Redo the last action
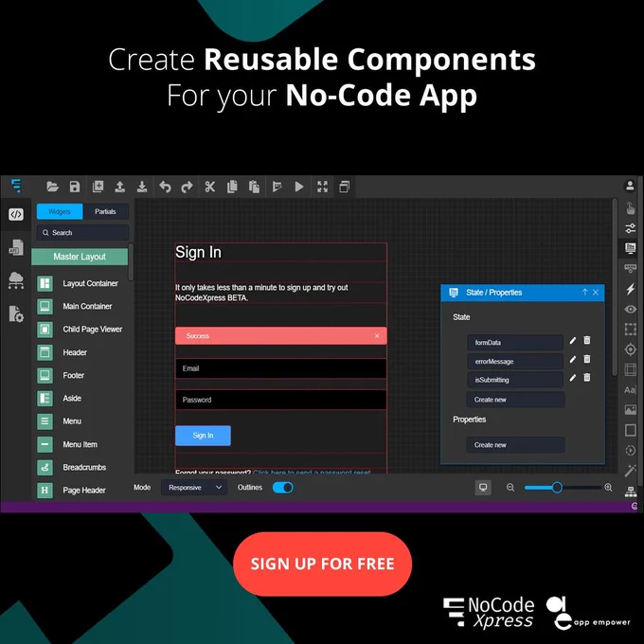 (187, 187)
